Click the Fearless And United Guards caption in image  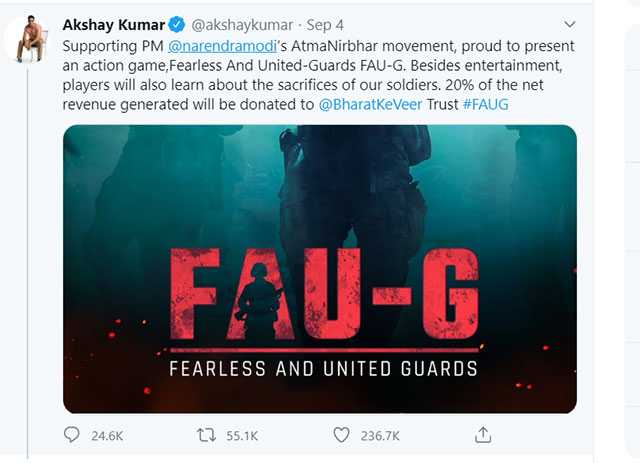pyautogui.click(x=323, y=369)
